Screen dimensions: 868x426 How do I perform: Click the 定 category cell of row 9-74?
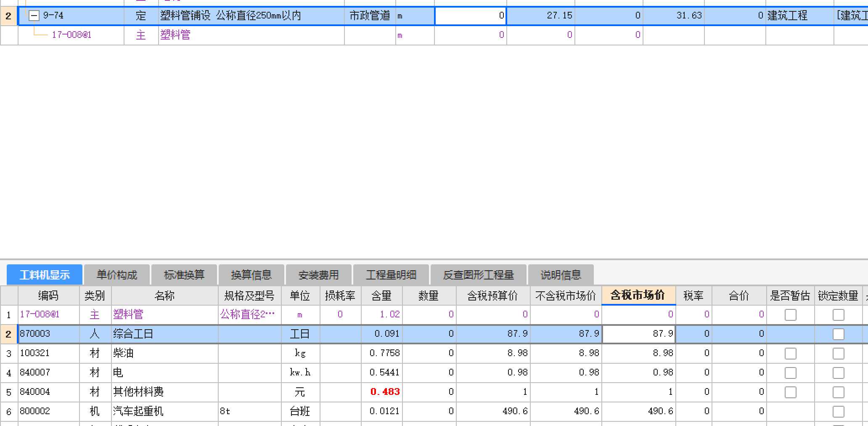[x=141, y=16]
